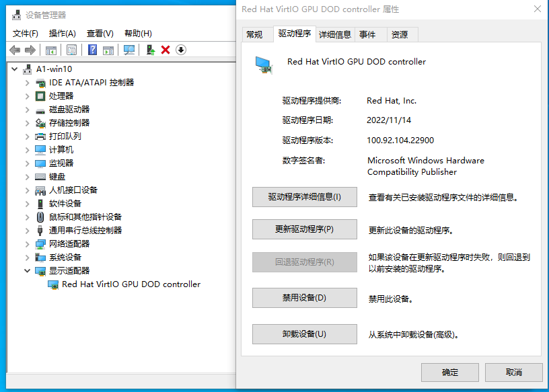
Task: Click the update driver toolbar icon
Action: coord(151,50)
